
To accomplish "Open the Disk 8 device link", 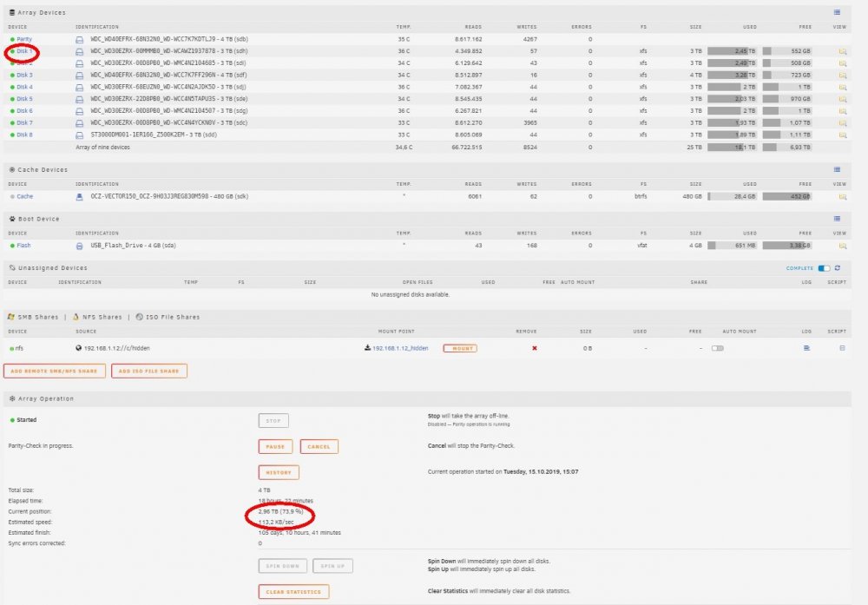I will pyautogui.click(x=24, y=135).
